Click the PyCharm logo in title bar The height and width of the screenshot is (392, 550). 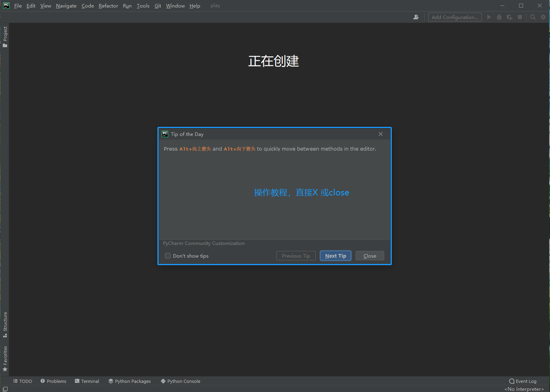click(6, 6)
